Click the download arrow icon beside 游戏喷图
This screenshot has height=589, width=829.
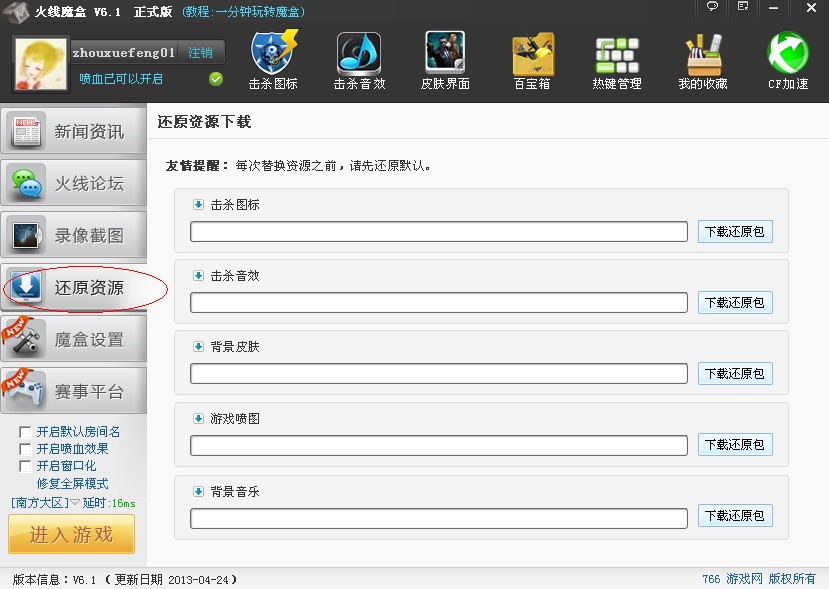tap(198, 419)
